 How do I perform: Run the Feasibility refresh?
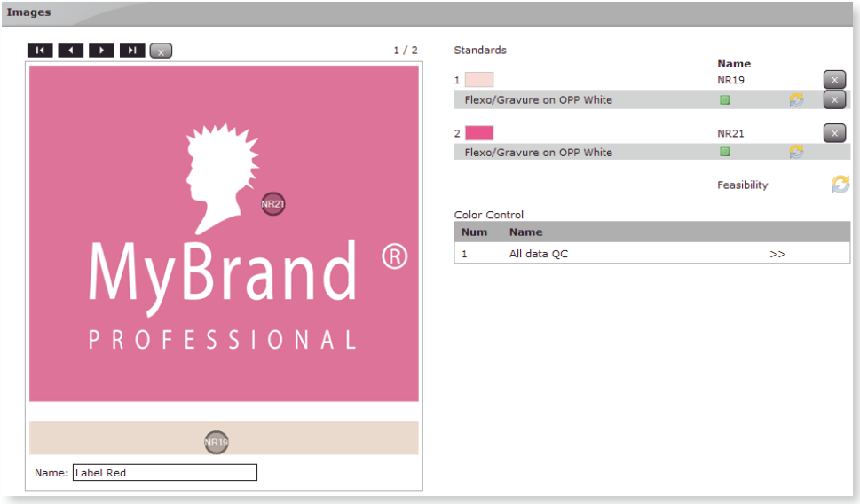click(840, 185)
